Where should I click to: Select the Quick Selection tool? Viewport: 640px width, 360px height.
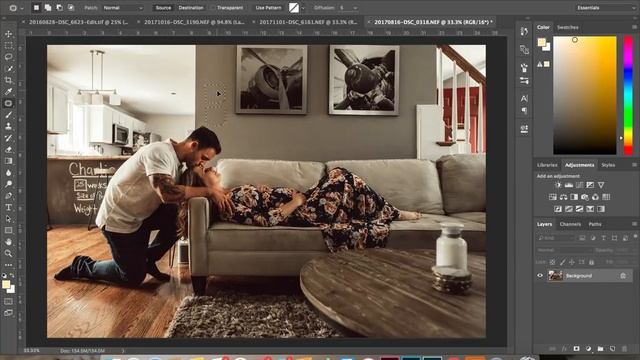tap(8, 69)
